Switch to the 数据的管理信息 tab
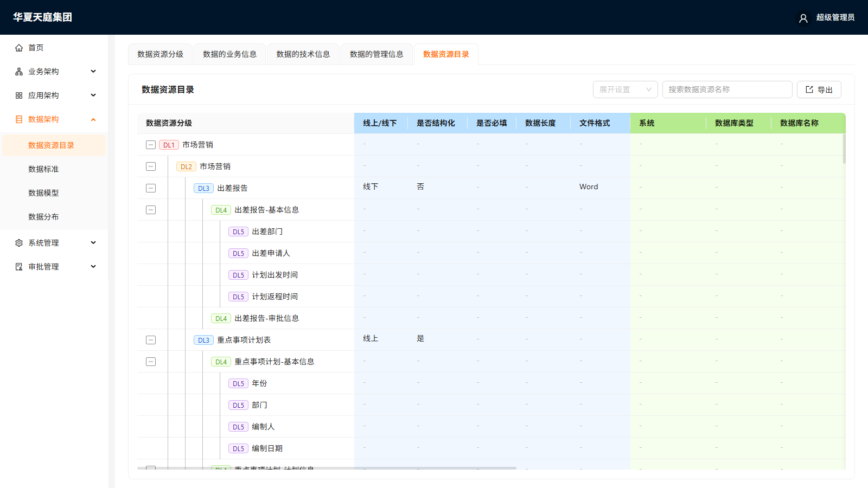The width and height of the screenshot is (868, 488). [376, 54]
